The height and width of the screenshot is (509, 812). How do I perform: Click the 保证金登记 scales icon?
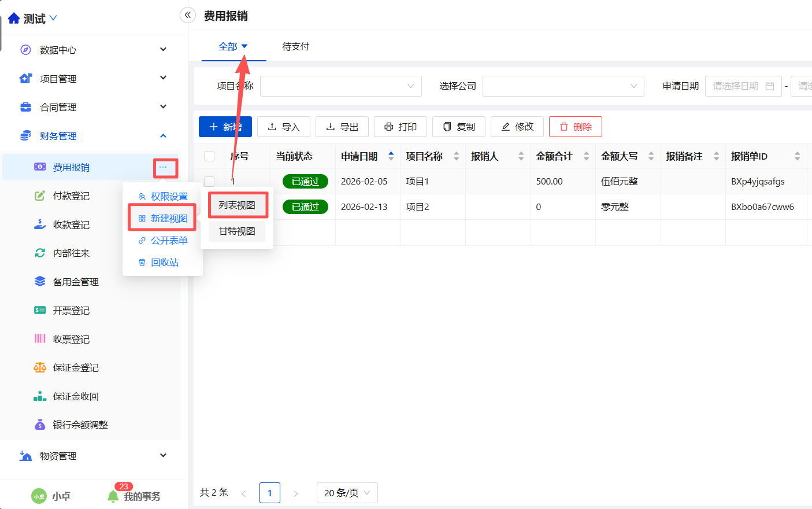[x=40, y=367]
